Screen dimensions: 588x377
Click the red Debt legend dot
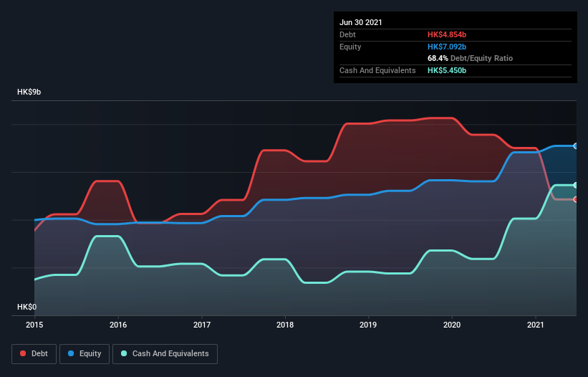point(23,353)
